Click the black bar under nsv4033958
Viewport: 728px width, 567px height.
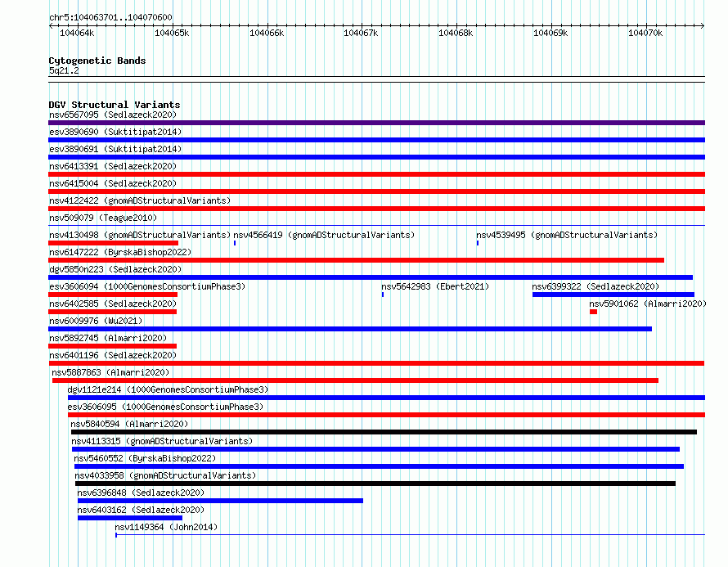coord(375,484)
